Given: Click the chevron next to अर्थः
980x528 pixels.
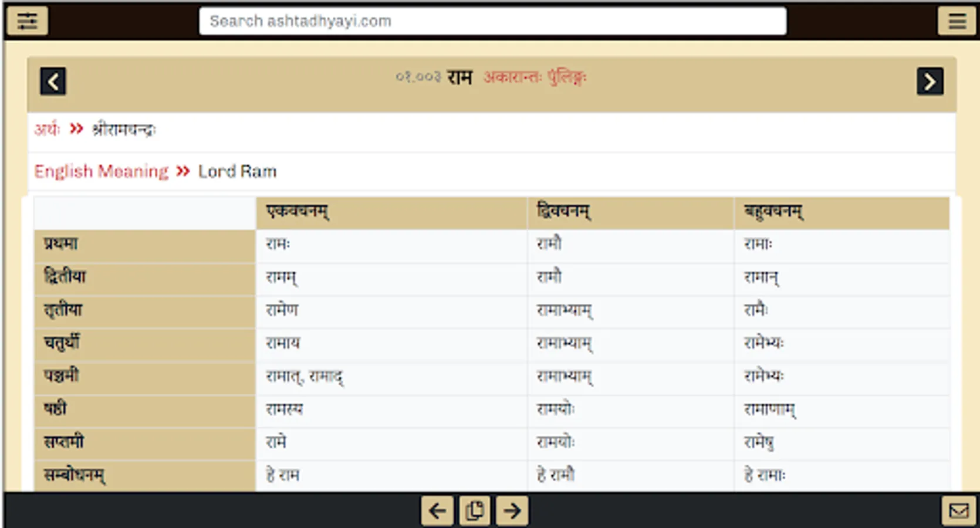Looking at the screenshot, I should click(x=76, y=130).
